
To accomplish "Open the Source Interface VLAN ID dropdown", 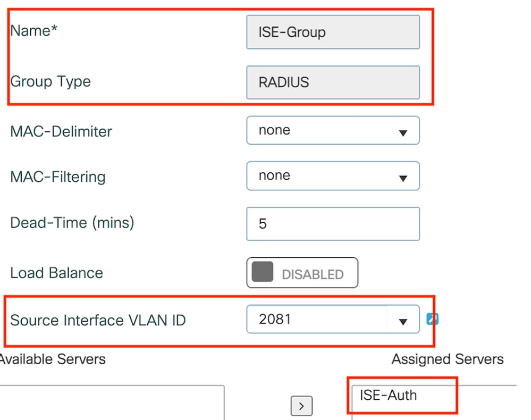I will pos(333,319).
